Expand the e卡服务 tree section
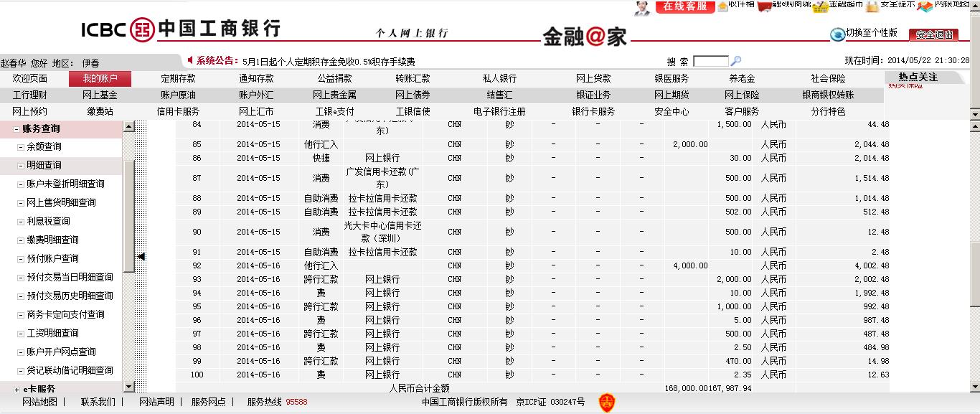The height and width of the screenshot is (414, 980). tap(17, 389)
